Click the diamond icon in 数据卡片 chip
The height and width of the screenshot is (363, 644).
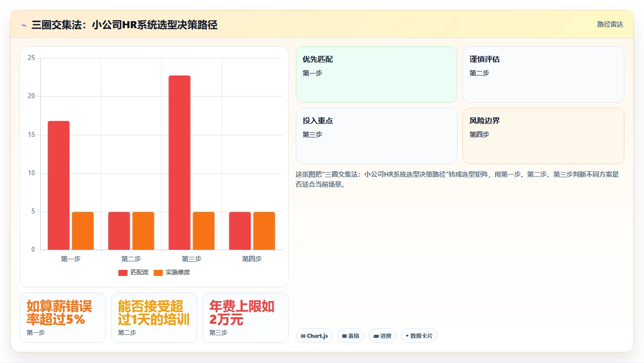(x=407, y=335)
